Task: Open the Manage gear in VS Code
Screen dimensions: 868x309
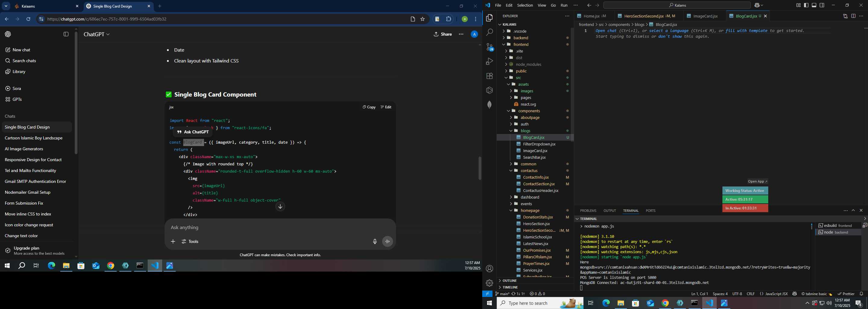Action: (x=489, y=283)
